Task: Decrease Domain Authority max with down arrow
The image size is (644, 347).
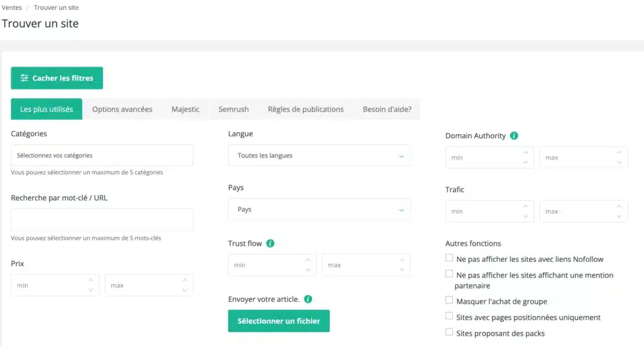Action: 619,162
